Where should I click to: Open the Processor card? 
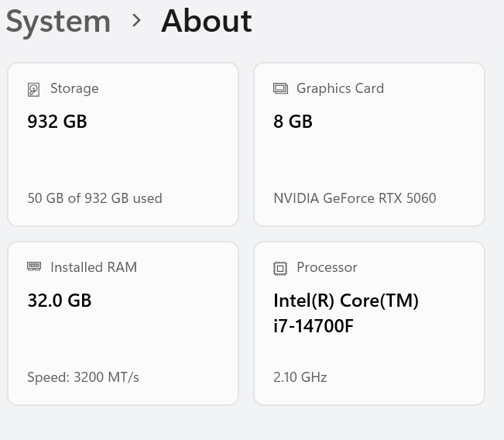click(x=369, y=341)
